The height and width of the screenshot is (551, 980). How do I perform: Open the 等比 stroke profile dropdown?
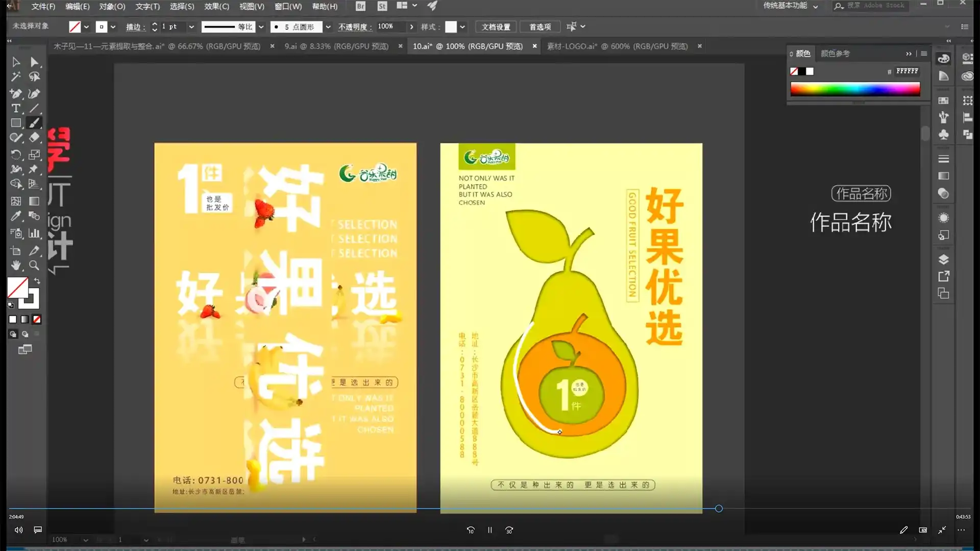261,27
